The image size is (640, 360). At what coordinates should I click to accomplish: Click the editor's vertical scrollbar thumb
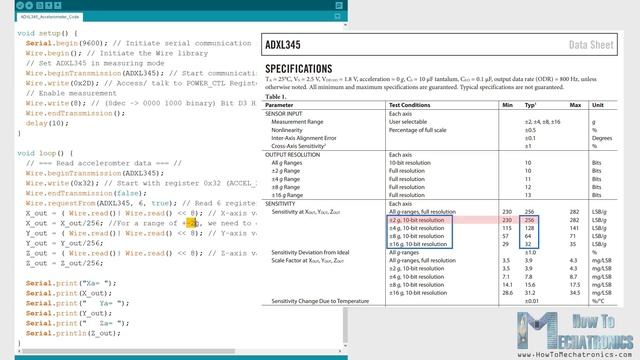pos(345,325)
